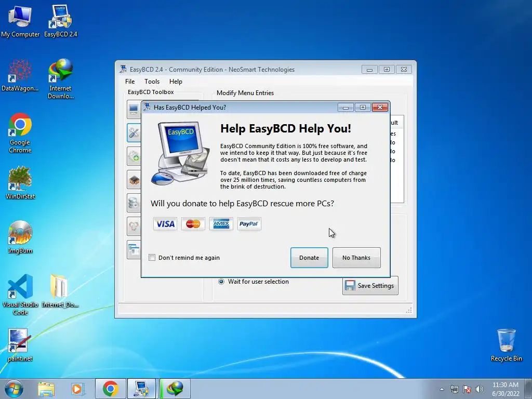This screenshot has width=532, height=399.
Task: Open the Action Center flag icon
Action: coord(467,389)
